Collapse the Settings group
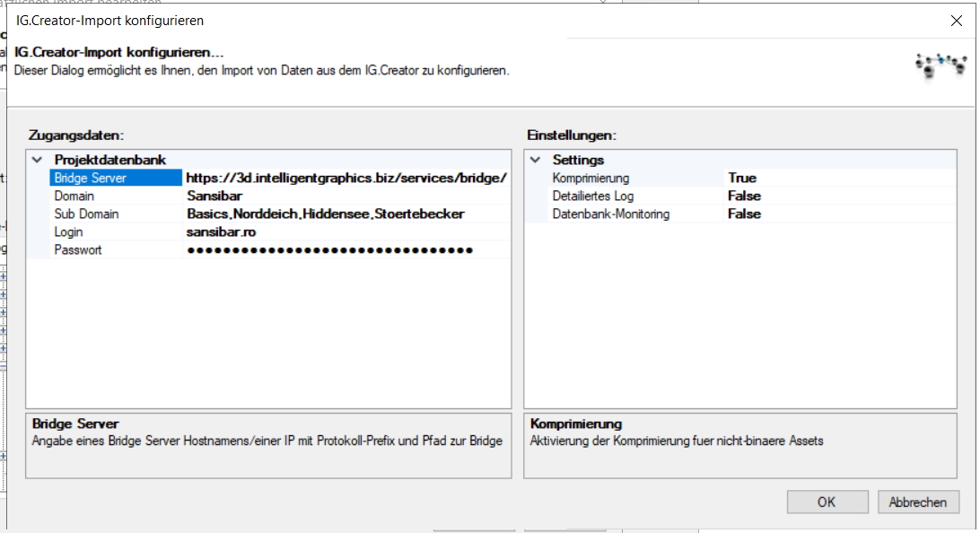Image resolution: width=980 pixels, height=533 pixels. pos(536,160)
